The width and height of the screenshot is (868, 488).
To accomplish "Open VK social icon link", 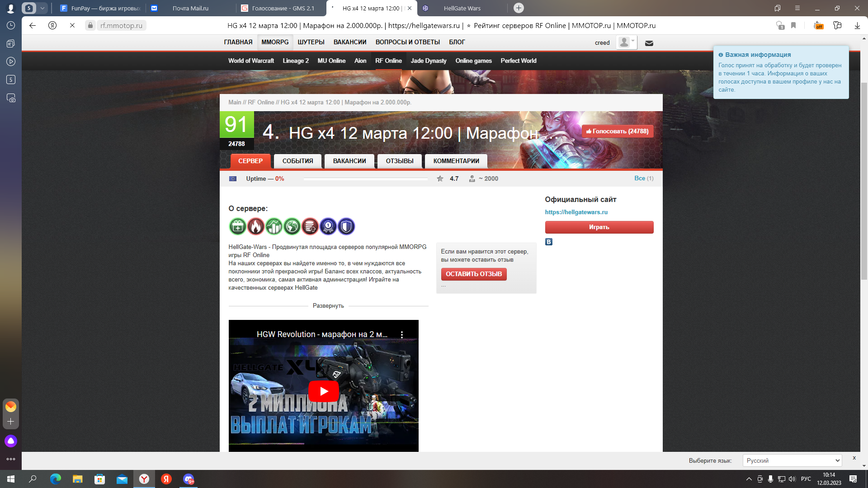I will (x=549, y=242).
